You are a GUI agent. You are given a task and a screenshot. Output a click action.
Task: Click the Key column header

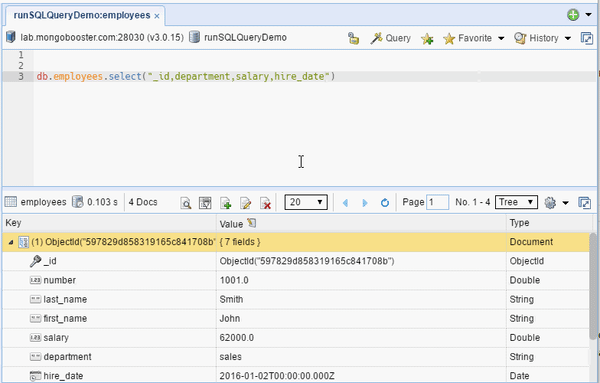(109, 223)
